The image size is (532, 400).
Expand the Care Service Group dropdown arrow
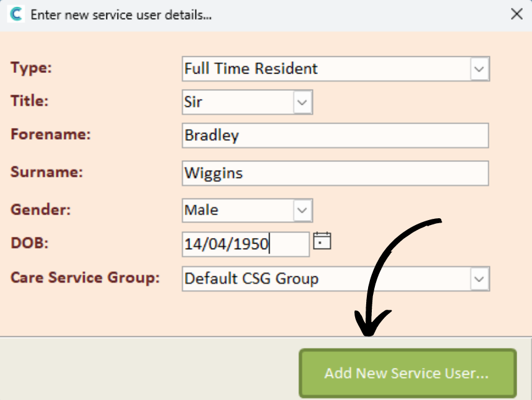point(479,279)
